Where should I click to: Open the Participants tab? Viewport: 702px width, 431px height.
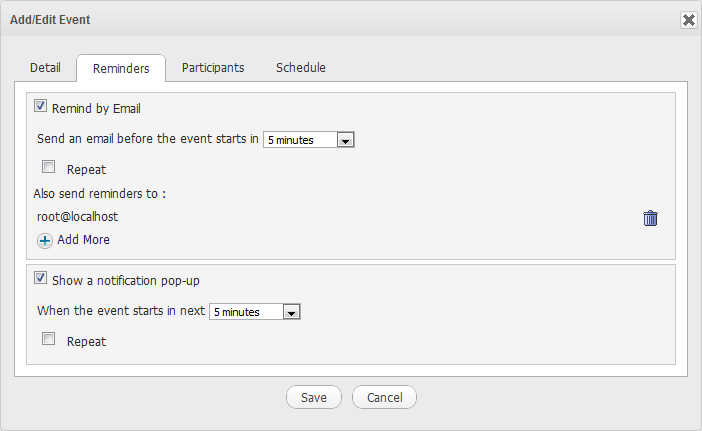[x=213, y=68]
